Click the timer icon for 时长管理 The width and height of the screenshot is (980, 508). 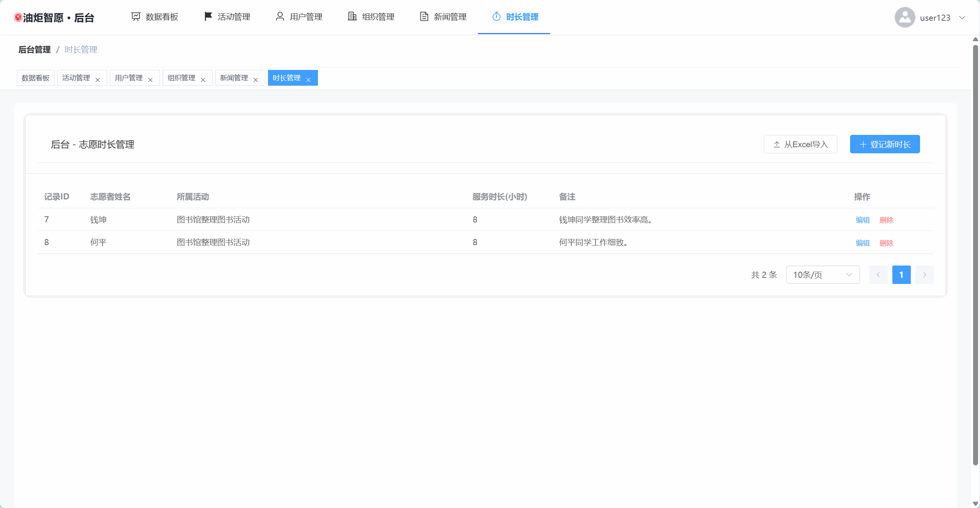click(x=496, y=17)
